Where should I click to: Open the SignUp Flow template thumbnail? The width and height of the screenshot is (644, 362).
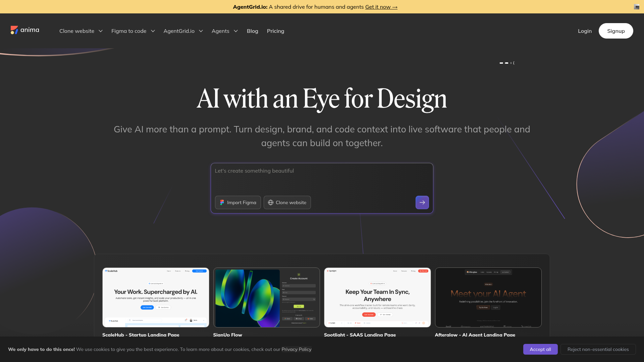(x=267, y=297)
